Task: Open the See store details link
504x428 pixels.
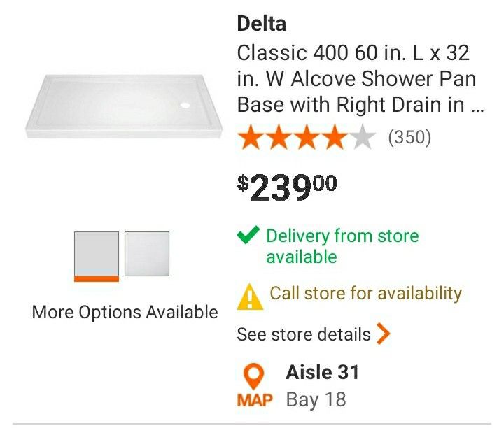Action: pyautogui.click(x=304, y=334)
